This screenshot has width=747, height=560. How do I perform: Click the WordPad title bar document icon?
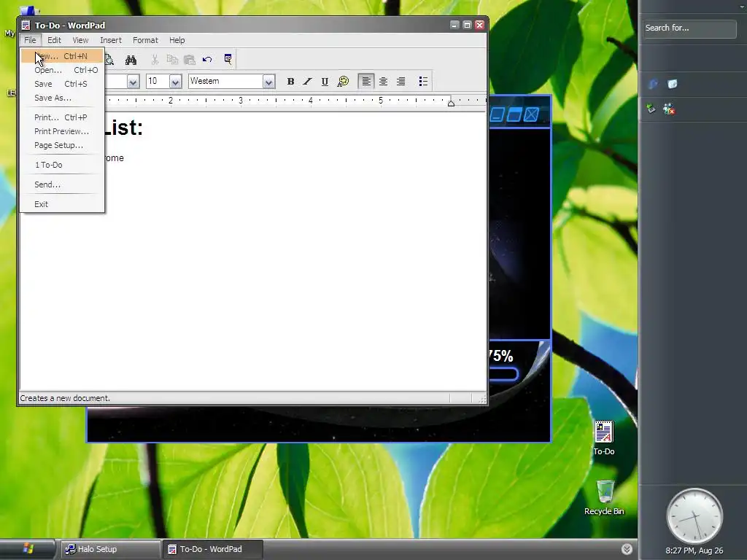point(26,26)
